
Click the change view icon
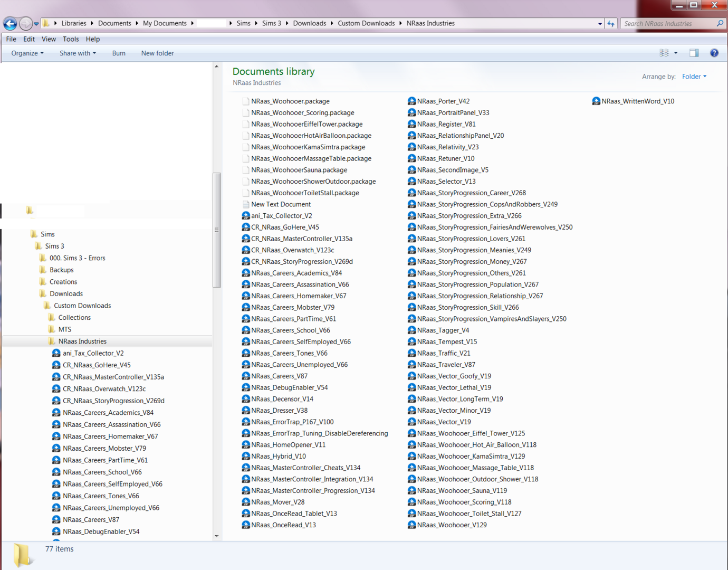click(x=664, y=53)
